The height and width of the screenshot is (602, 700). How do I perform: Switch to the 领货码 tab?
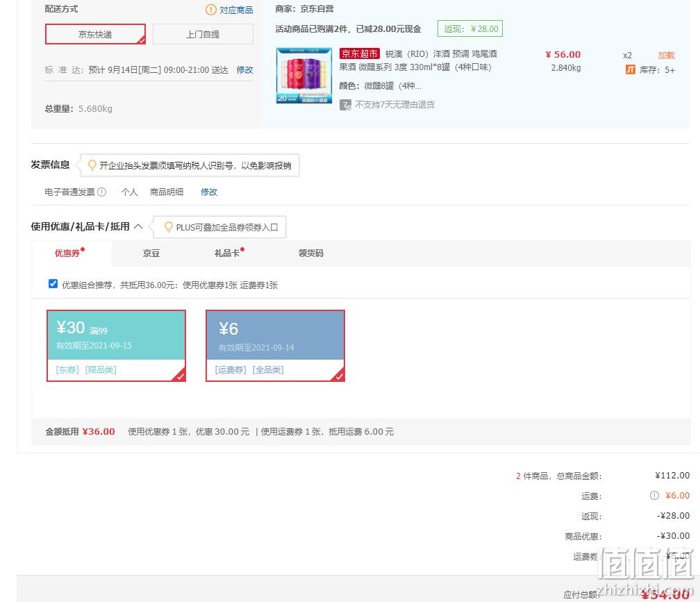click(310, 253)
